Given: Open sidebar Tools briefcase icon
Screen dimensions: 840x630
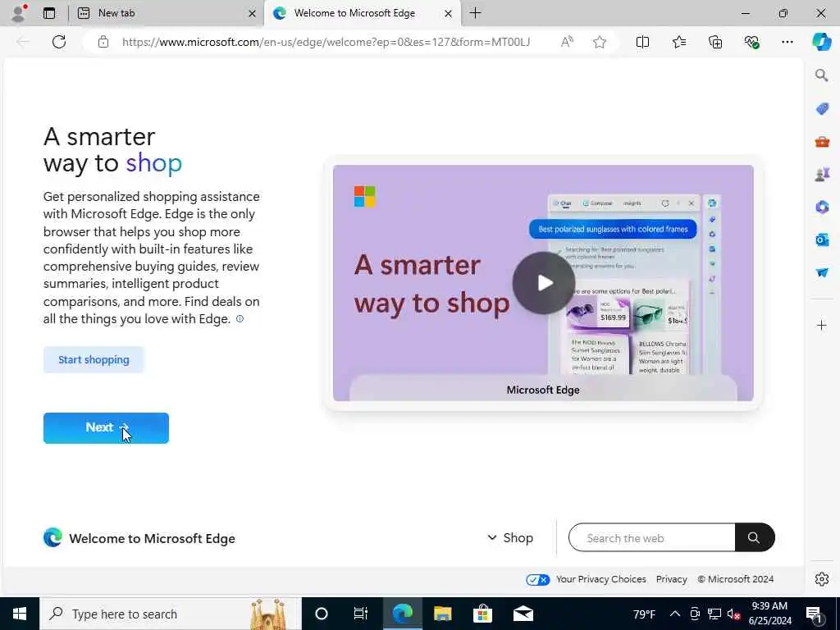Looking at the screenshot, I should (822, 141).
